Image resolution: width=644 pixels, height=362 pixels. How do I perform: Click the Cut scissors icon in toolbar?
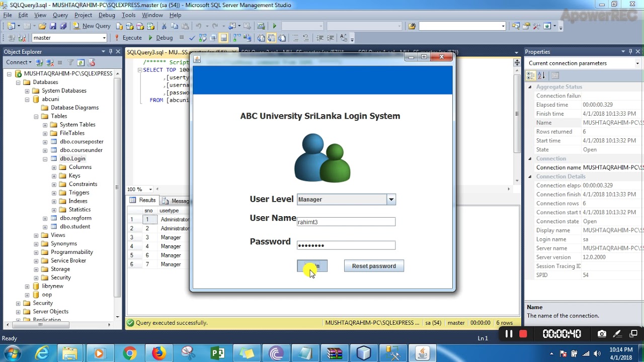coord(164,26)
